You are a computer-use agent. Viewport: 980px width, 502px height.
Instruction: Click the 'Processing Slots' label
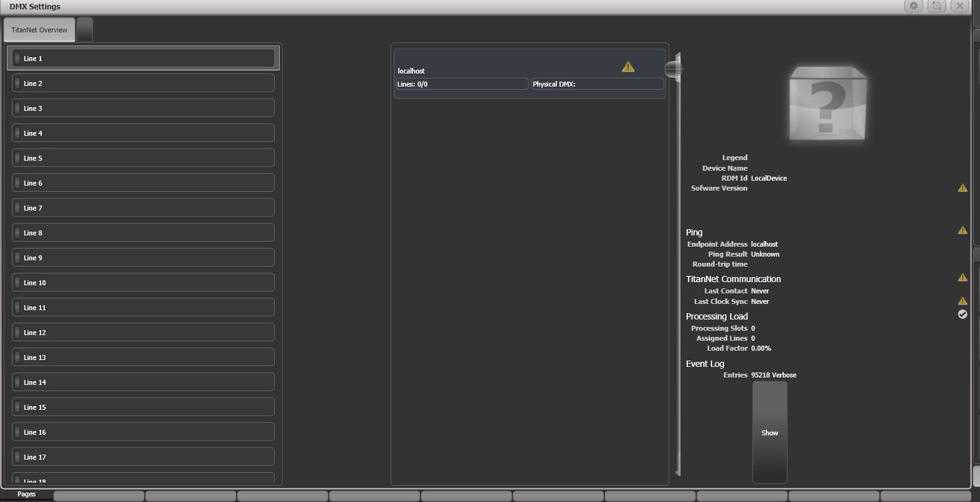[x=719, y=328]
